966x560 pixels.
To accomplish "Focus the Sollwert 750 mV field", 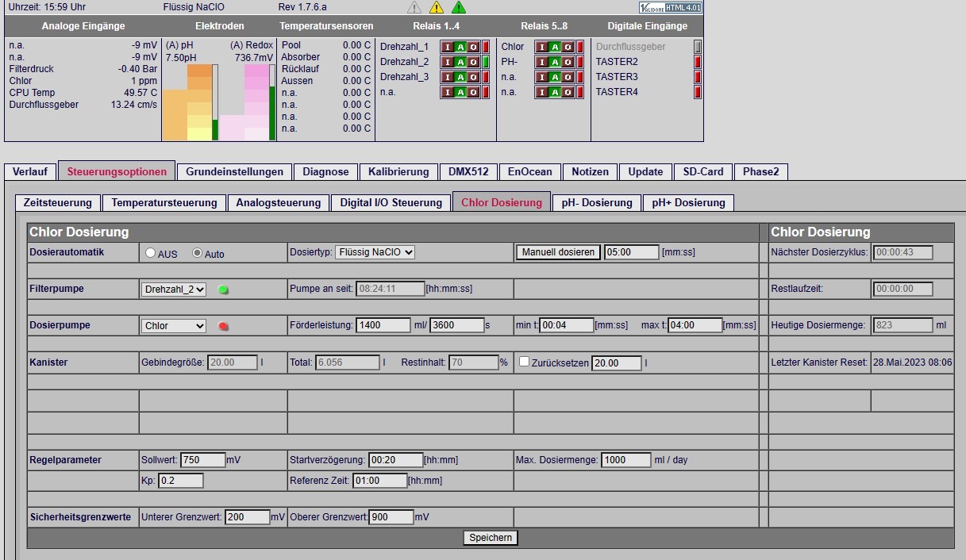I will (x=203, y=460).
